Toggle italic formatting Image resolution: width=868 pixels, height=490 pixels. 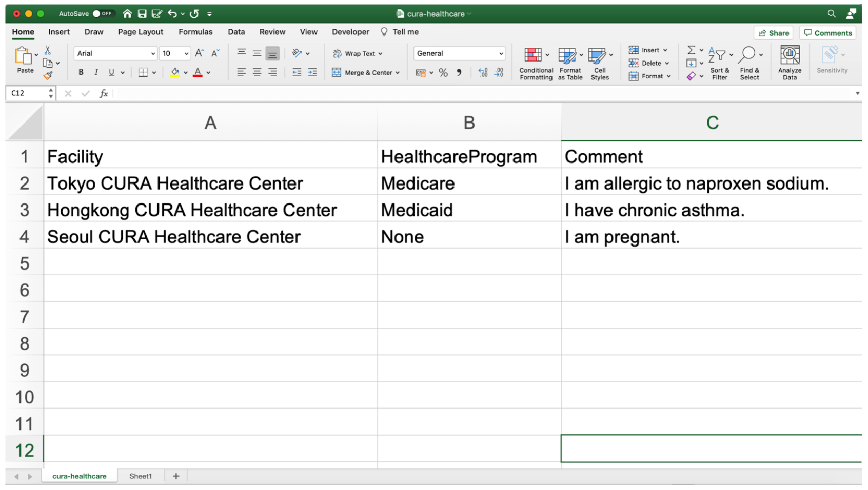click(96, 72)
